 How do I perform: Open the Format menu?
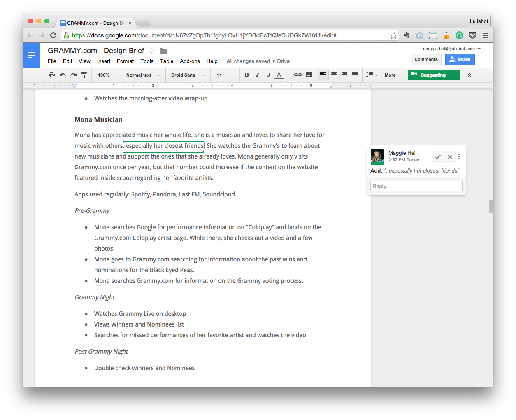pyautogui.click(x=126, y=61)
